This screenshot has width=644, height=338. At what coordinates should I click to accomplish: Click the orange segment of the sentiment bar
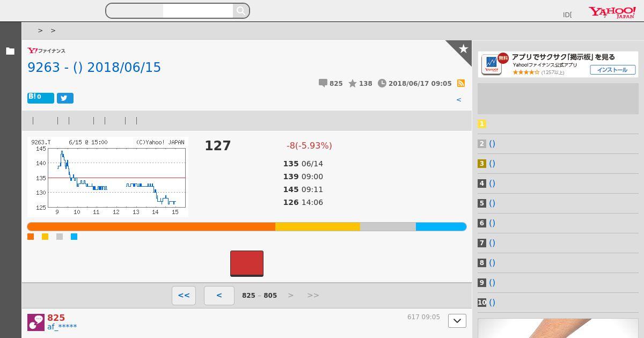tap(151, 227)
